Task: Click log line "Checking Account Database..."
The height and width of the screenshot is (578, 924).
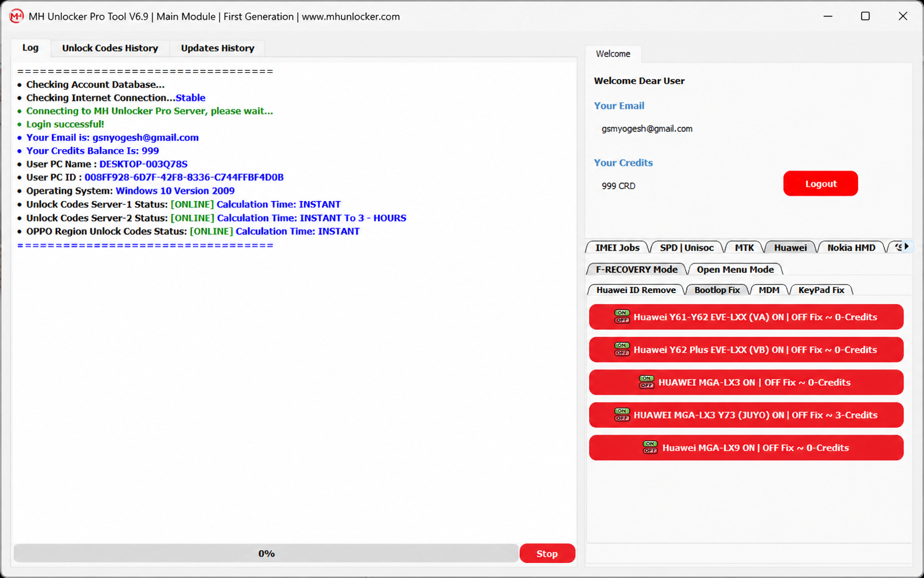Action: (96, 84)
